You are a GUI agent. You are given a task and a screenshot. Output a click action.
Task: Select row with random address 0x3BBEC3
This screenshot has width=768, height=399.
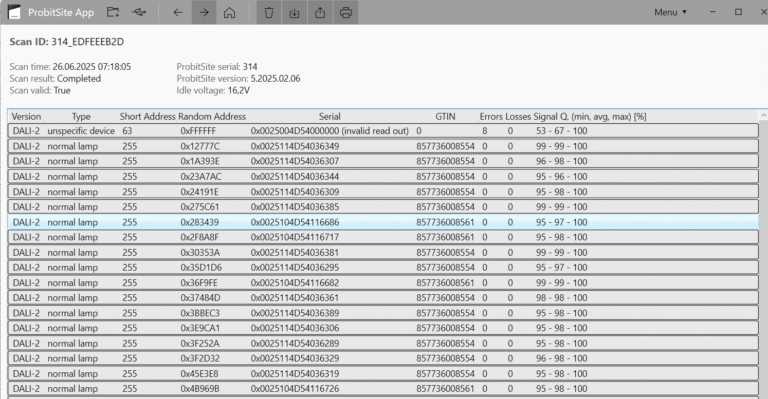click(x=383, y=313)
